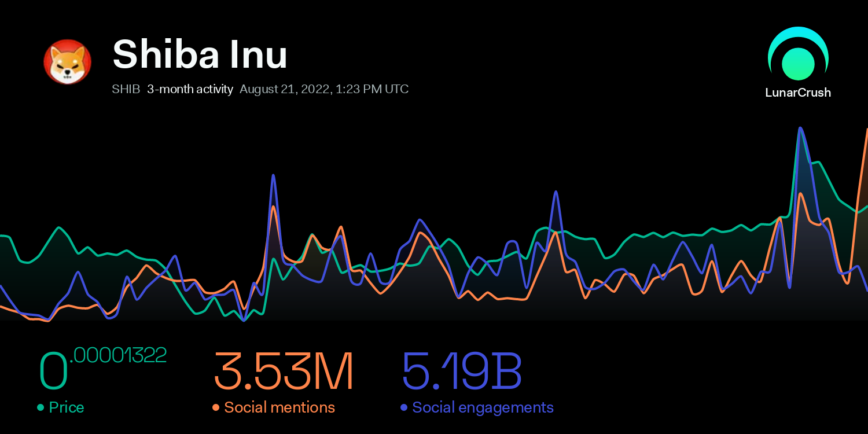Click the first tall blue spike on left

tap(273, 176)
